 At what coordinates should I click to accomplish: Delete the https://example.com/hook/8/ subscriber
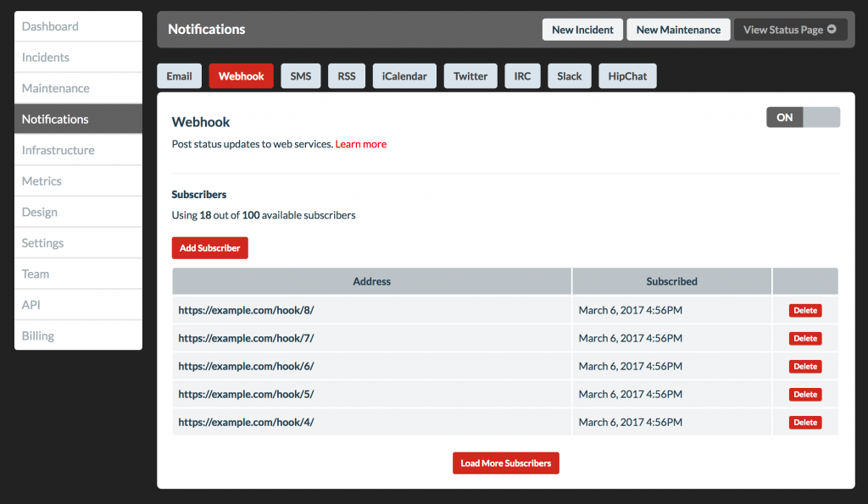804,310
